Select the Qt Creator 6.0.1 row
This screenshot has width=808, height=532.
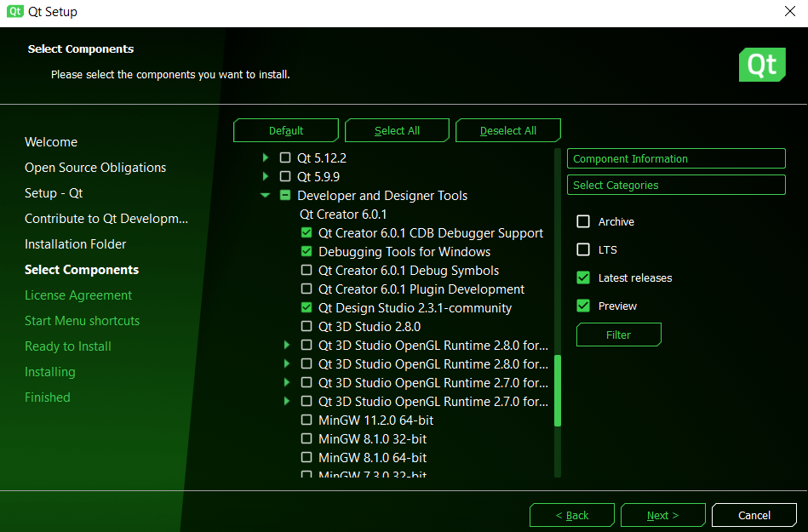343,215
